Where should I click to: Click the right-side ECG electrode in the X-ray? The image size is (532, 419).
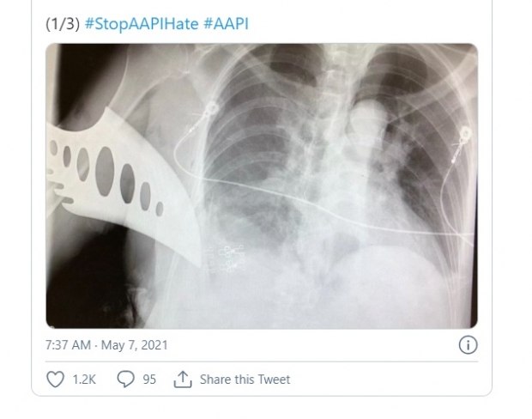pyautogui.click(x=464, y=134)
